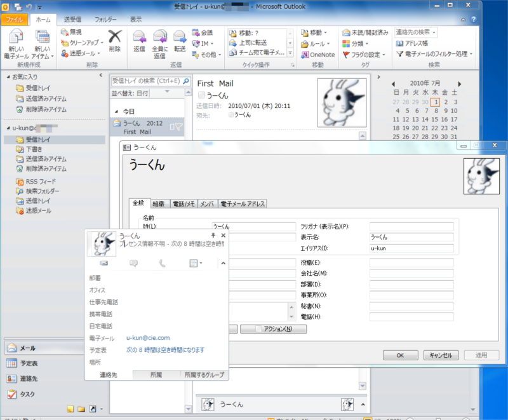This screenshot has width=508, height=420.
Task: Reply to the selected email
Action: point(139,41)
